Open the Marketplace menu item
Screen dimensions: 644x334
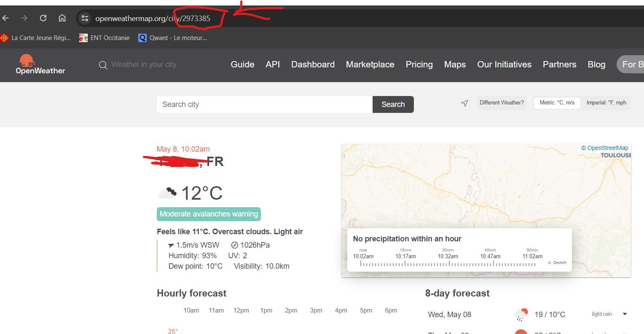point(370,64)
